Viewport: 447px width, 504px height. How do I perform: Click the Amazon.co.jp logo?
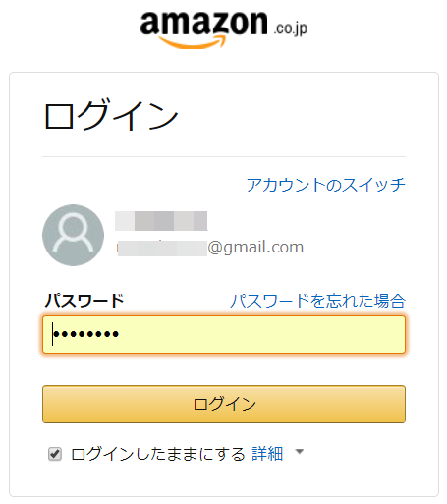(224, 30)
